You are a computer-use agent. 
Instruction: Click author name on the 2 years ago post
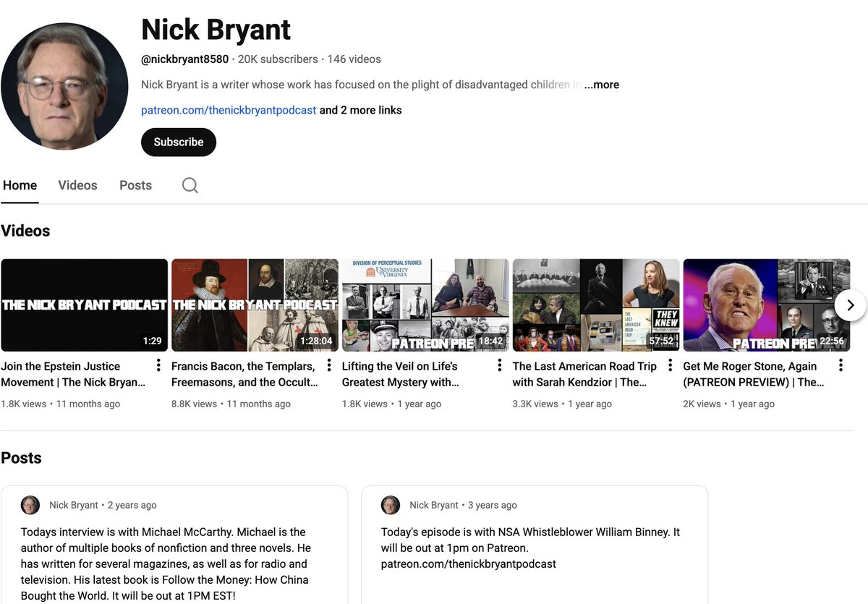pos(74,505)
